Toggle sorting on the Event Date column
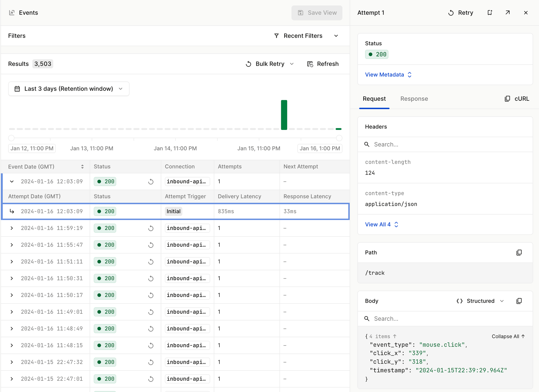Screen dimensions: 539x392 [82, 166]
